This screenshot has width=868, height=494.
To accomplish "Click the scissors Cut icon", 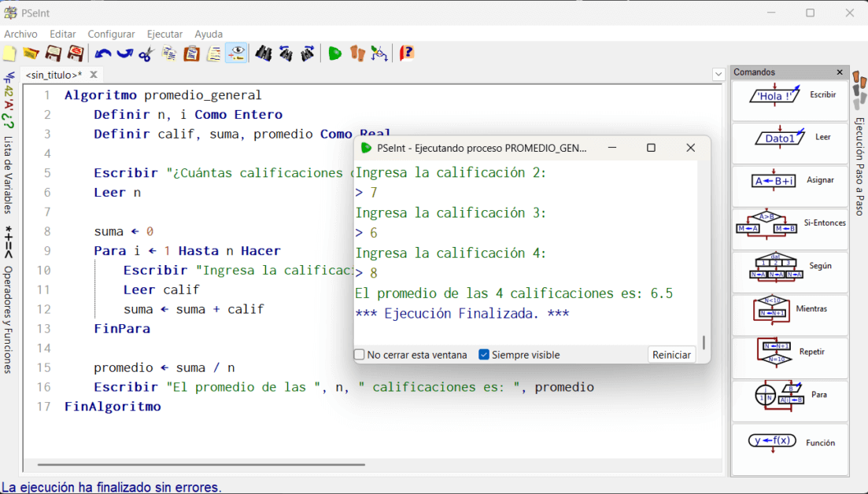I will coord(146,53).
